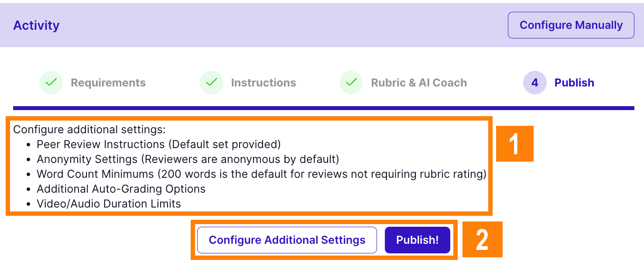Select the Requirements step label
Image resolution: width=644 pixels, height=263 pixels.
[x=109, y=83]
